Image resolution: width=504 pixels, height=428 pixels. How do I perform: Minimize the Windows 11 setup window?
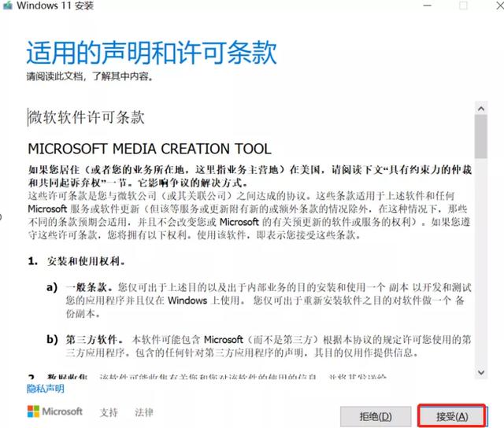coord(427,6)
